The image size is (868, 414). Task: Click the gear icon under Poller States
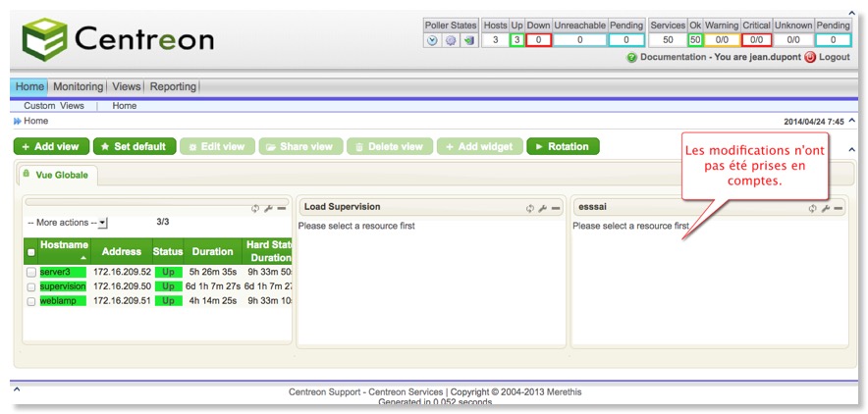[451, 40]
